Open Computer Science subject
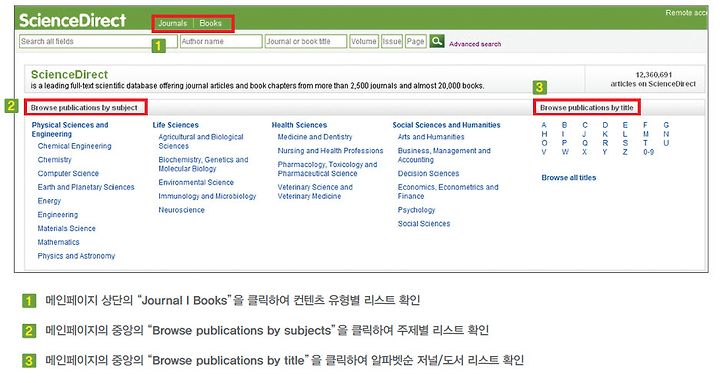Image resolution: width=720 pixels, height=383 pixels. pos(68,174)
